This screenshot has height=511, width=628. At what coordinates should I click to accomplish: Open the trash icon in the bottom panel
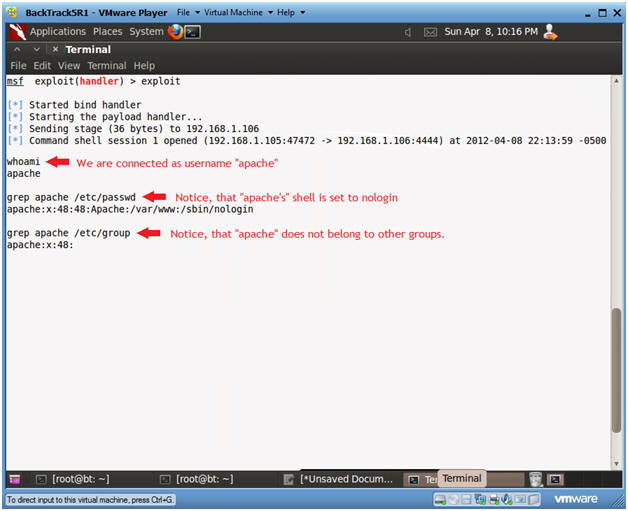click(x=535, y=479)
